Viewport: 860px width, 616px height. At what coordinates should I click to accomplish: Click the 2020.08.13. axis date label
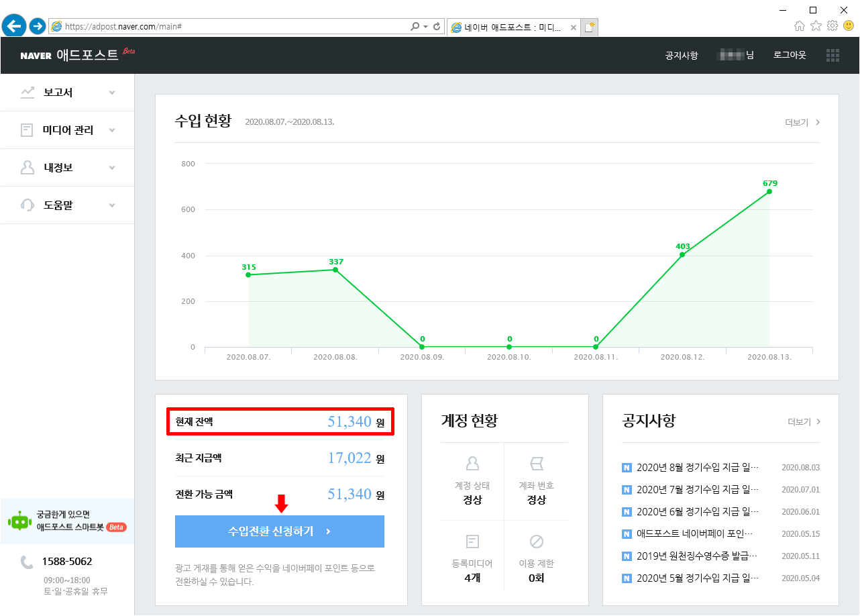pyautogui.click(x=769, y=358)
